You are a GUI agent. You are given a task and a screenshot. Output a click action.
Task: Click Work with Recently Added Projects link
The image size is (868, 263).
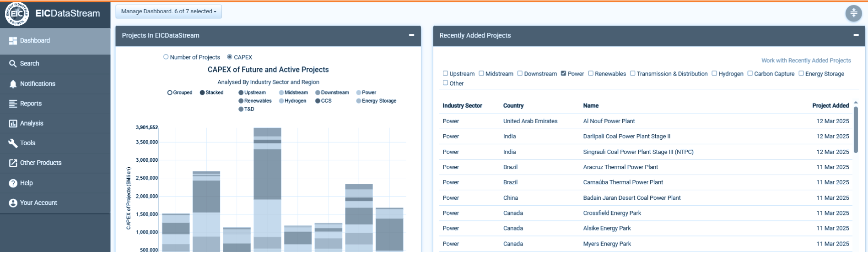pos(806,60)
